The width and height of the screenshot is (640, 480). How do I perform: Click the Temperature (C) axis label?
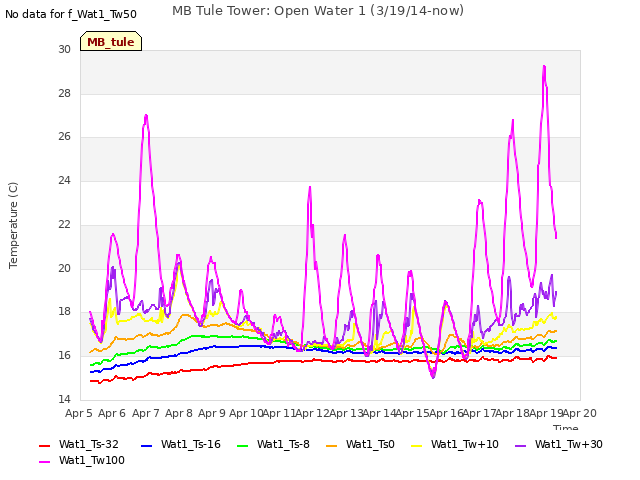click(13, 225)
